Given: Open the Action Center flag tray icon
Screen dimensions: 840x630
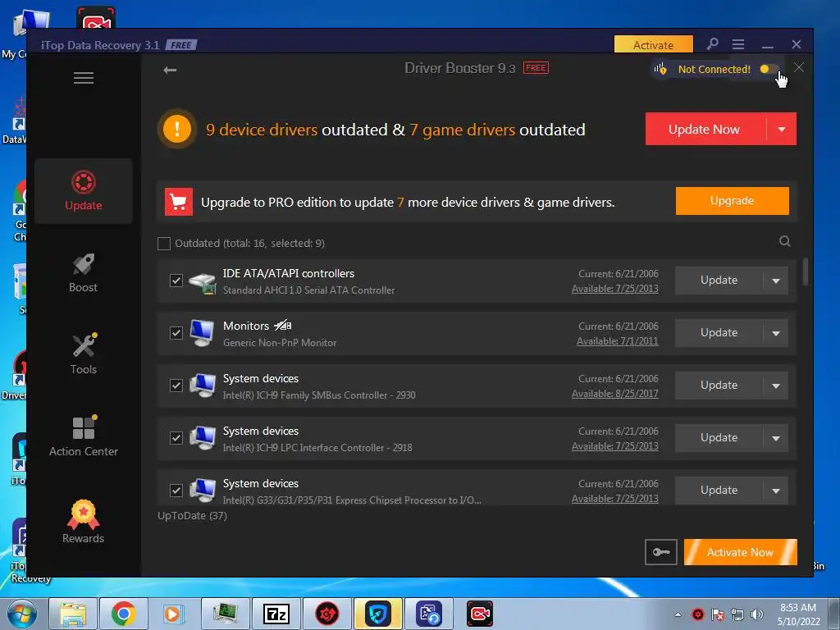Looking at the screenshot, I should click(718, 614).
